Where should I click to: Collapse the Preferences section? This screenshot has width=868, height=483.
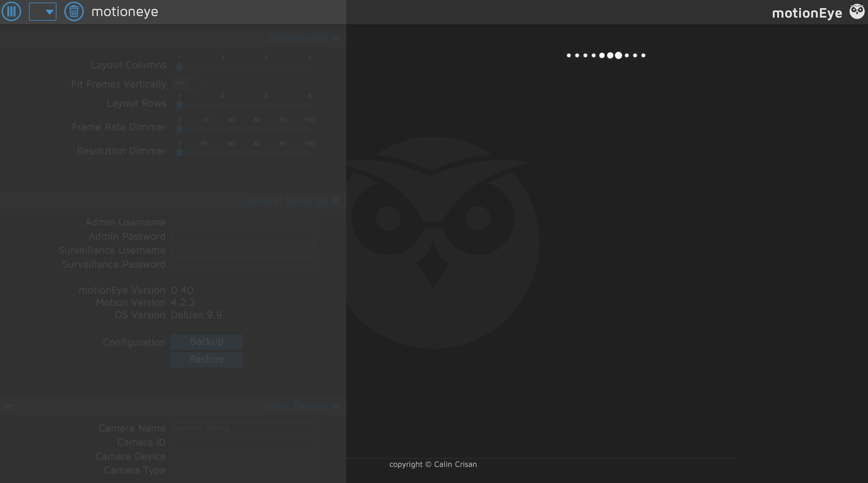[336, 38]
